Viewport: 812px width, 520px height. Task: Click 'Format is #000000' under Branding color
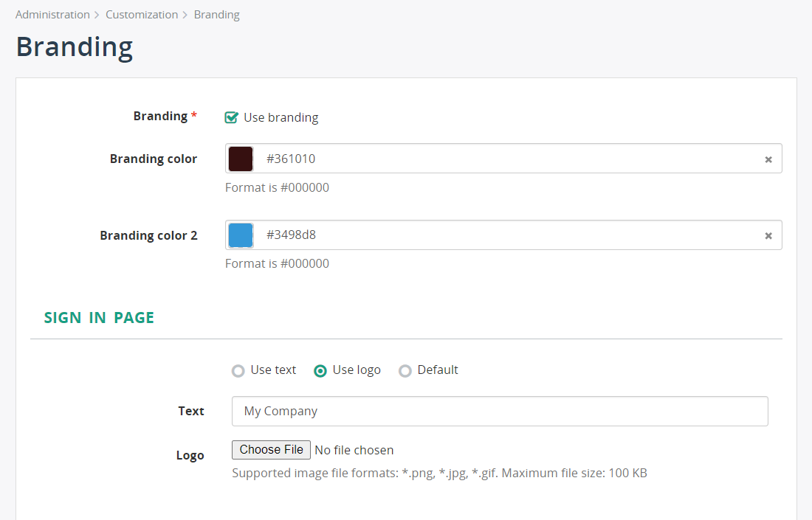(x=277, y=187)
